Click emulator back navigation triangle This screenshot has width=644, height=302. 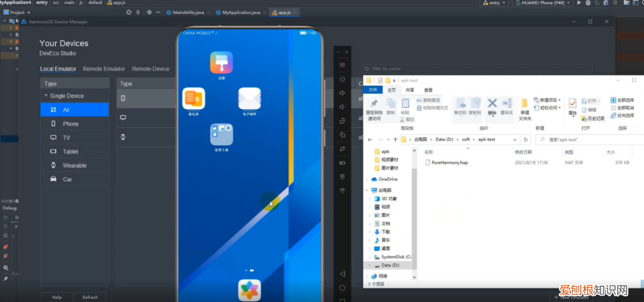point(343,274)
